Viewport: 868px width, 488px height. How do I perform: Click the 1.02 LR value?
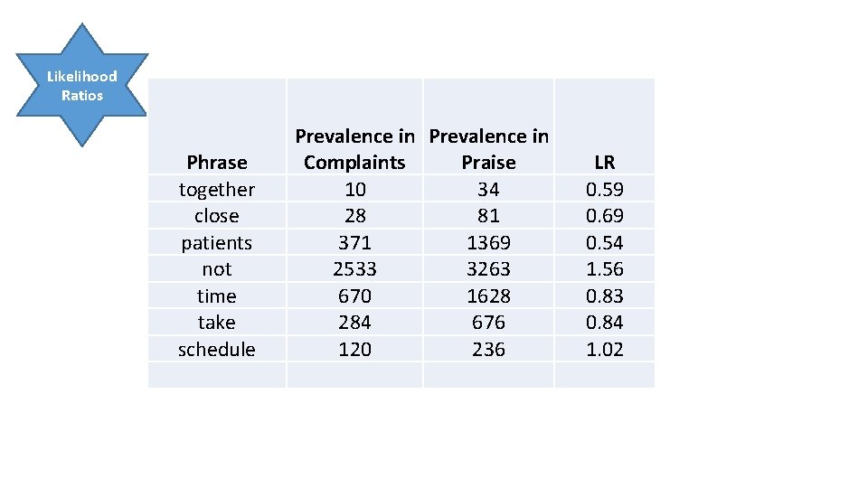tap(605, 349)
